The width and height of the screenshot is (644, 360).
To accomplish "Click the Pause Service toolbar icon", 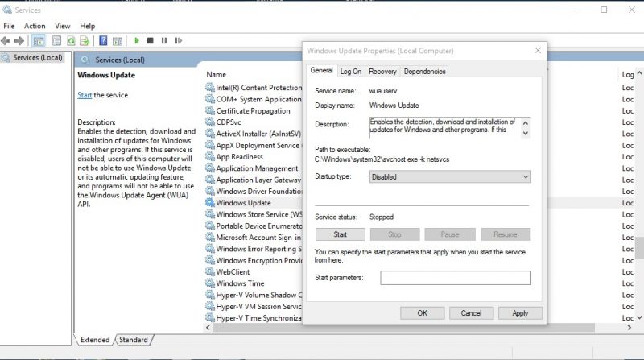I will [164, 41].
